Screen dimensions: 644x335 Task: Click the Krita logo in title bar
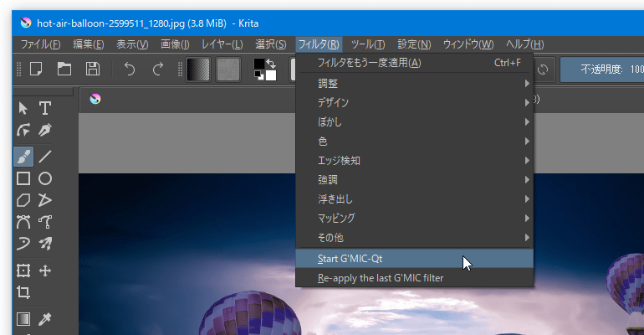pyautogui.click(x=26, y=23)
